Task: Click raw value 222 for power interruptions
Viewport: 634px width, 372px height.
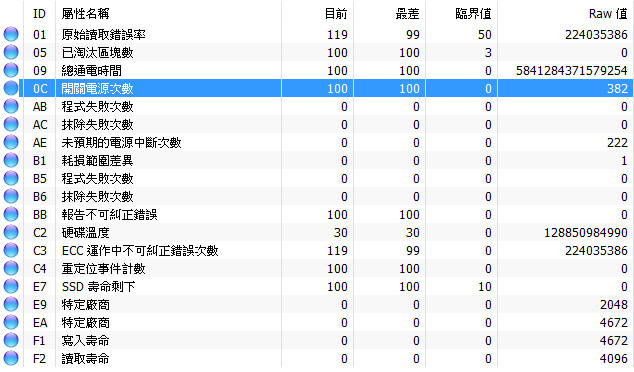Action: click(x=617, y=143)
